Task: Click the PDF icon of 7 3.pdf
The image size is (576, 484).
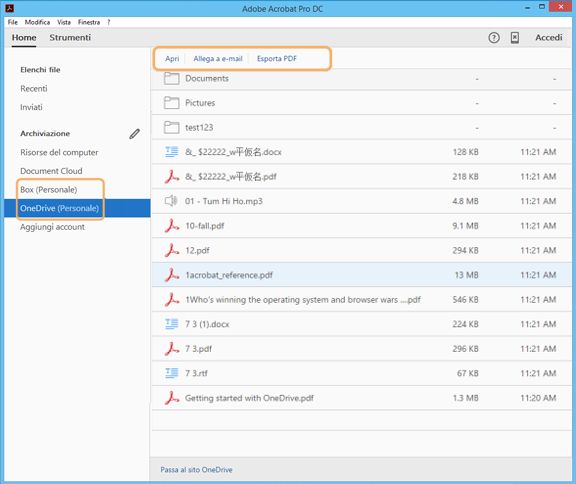Action: [x=172, y=349]
